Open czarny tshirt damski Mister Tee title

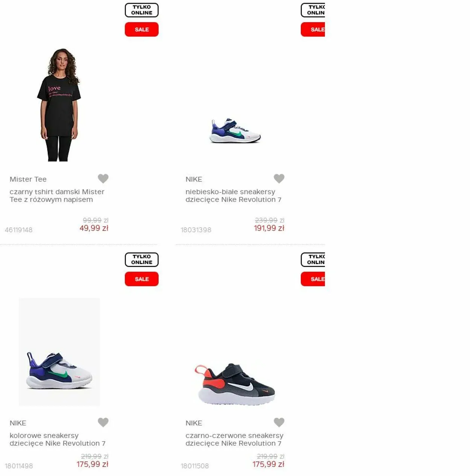coord(57,196)
